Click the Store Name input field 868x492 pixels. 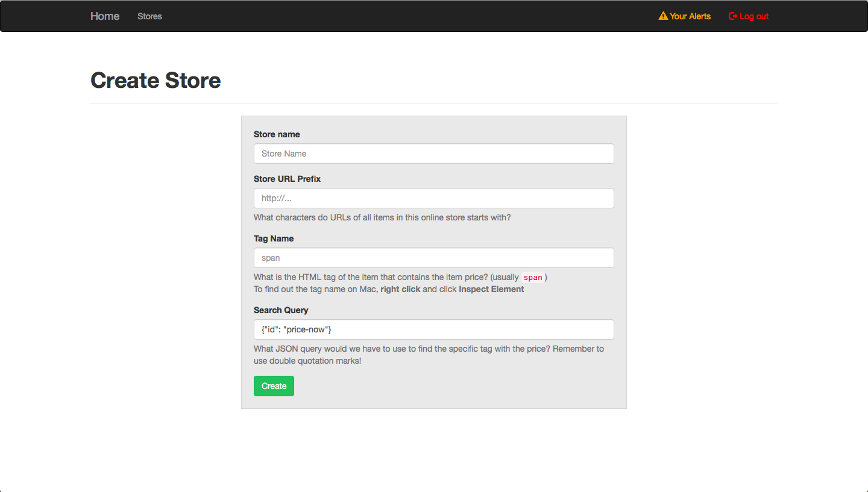tap(433, 154)
